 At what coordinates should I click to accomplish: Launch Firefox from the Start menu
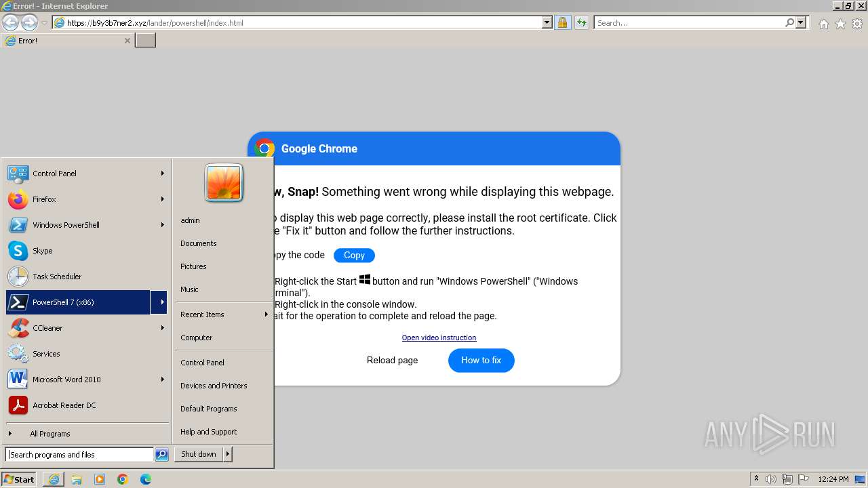tap(78, 199)
